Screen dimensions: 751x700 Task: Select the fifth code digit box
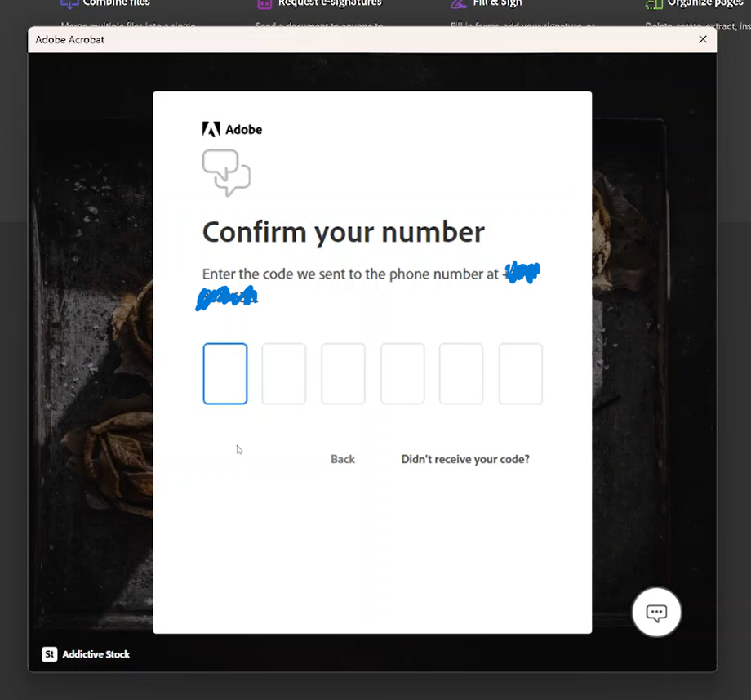[460, 374]
